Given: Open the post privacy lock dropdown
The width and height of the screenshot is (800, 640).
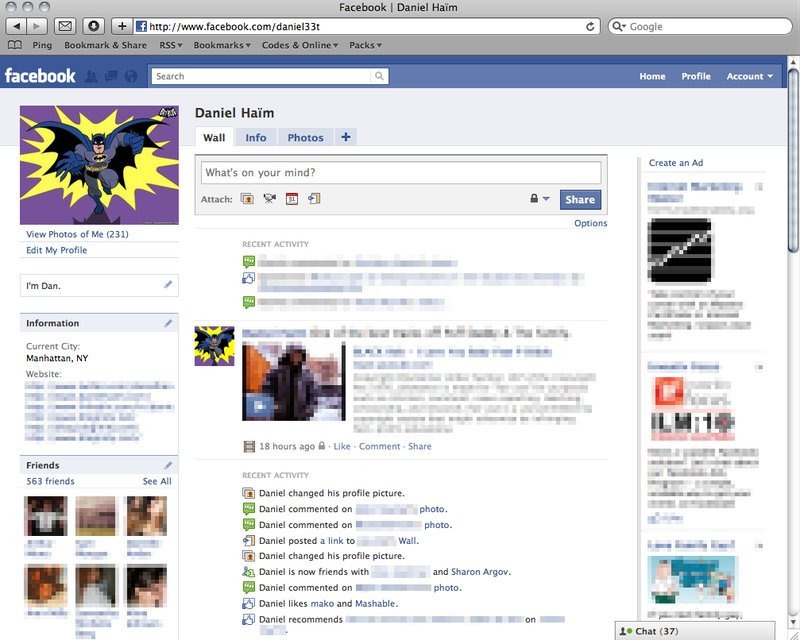Looking at the screenshot, I should pos(539,199).
